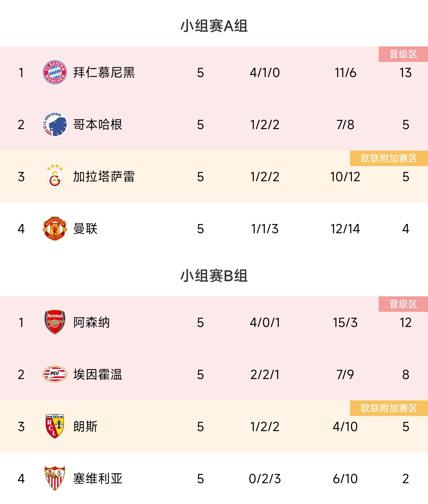
Task: Tap the 晋级区 tag in Group A
Action: point(403,54)
